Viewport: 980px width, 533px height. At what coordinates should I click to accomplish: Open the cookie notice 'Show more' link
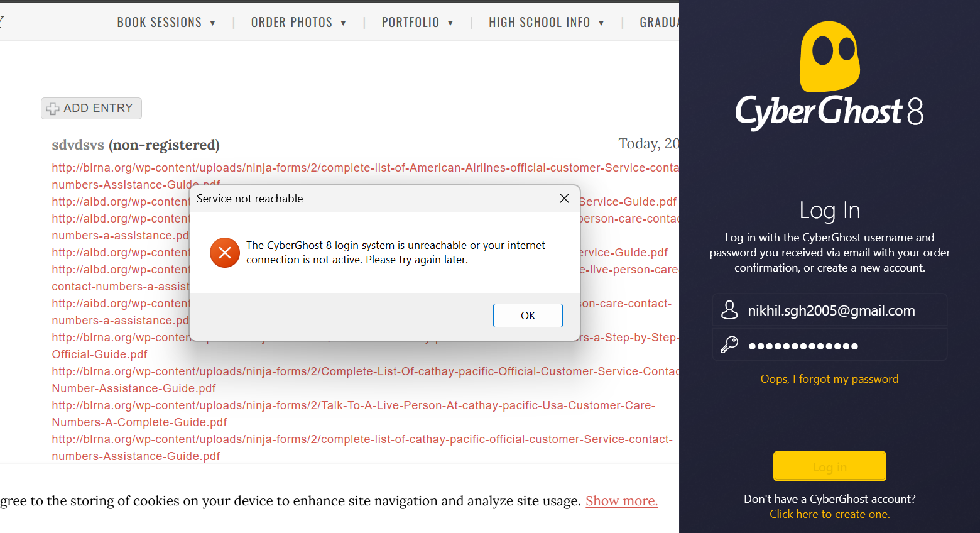(x=621, y=501)
